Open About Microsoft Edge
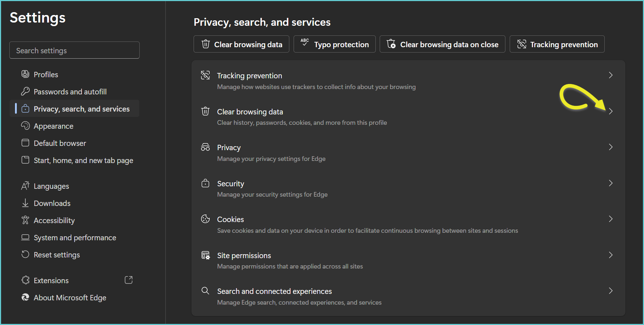This screenshot has width=644, height=325. click(x=74, y=297)
